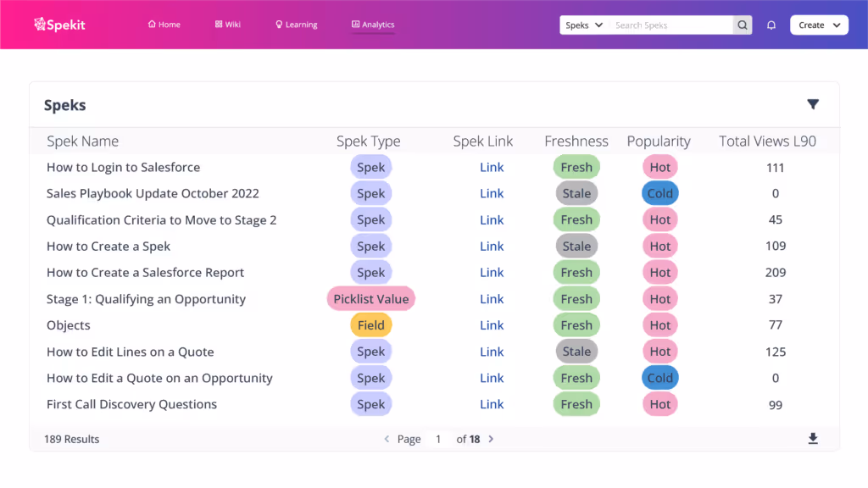The width and height of the screenshot is (868, 488).
Task: Select 'Sales Playbook Update October 2022' name
Action: (x=153, y=193)
